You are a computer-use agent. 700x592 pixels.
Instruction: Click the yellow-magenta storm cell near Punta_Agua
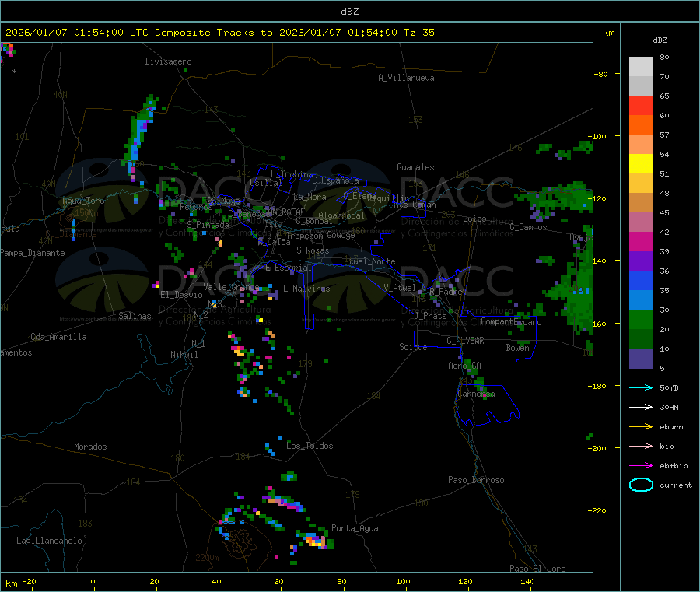(x=316, y=541)
